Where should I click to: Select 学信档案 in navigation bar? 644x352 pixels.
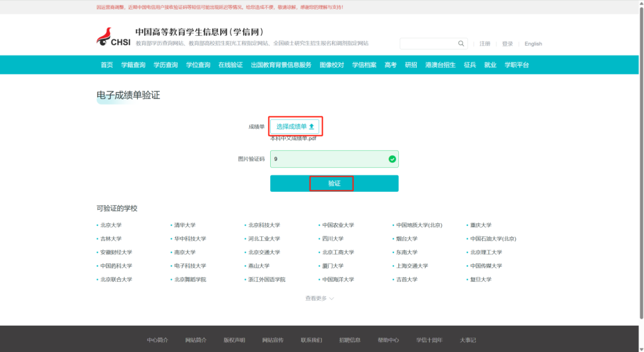(364, 65)
